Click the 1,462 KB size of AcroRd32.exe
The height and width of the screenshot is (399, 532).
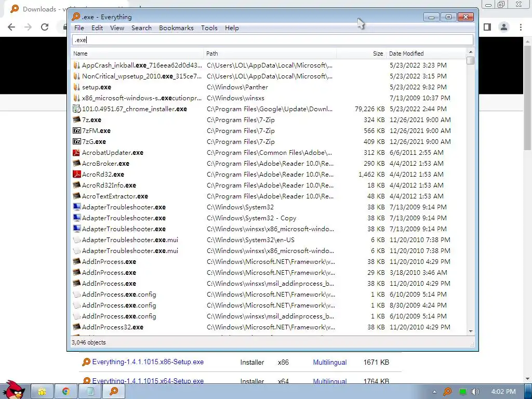[x=371, y=175]
